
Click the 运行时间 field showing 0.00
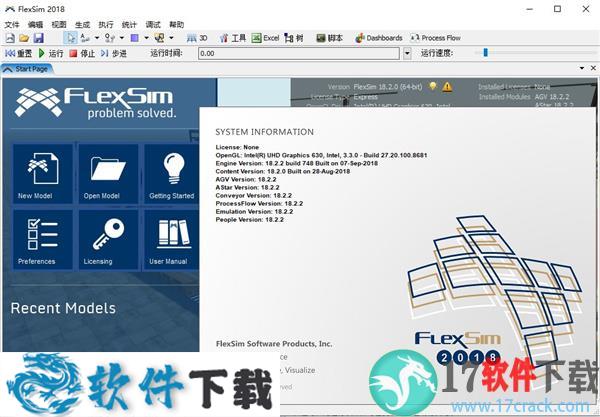click(299, 53)
